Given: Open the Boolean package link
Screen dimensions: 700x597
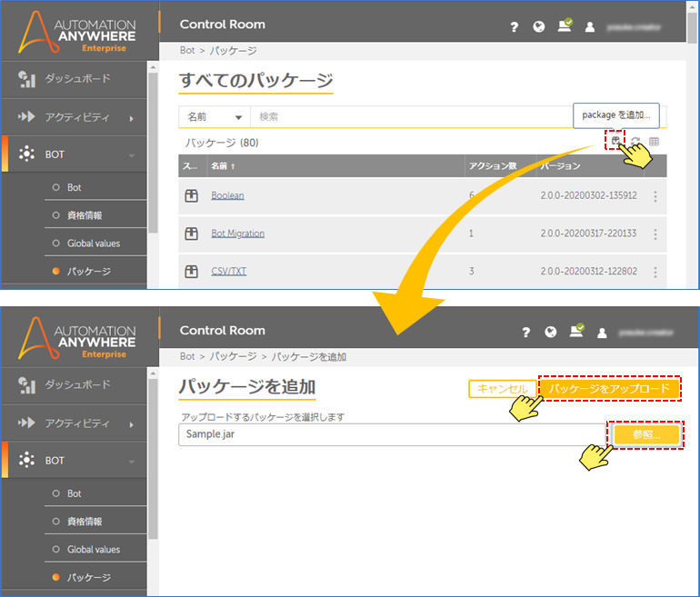Looking at the screenshot, I should tap(227, 195).
